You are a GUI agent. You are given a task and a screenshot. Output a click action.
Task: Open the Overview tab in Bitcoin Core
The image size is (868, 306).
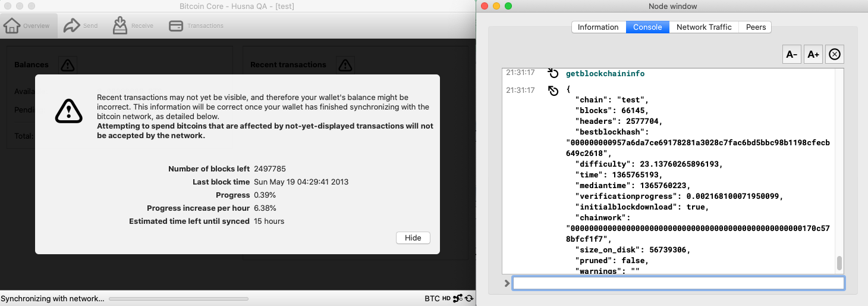(29, 26)
